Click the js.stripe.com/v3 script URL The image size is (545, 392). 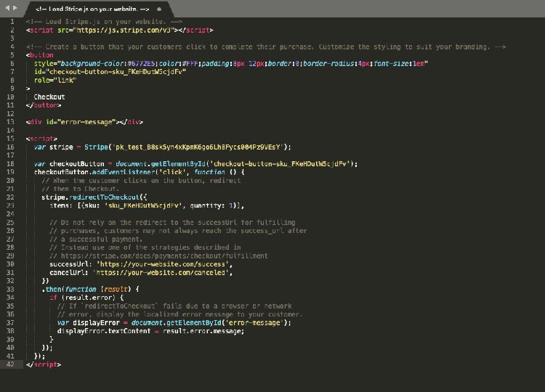coord(124,30)
